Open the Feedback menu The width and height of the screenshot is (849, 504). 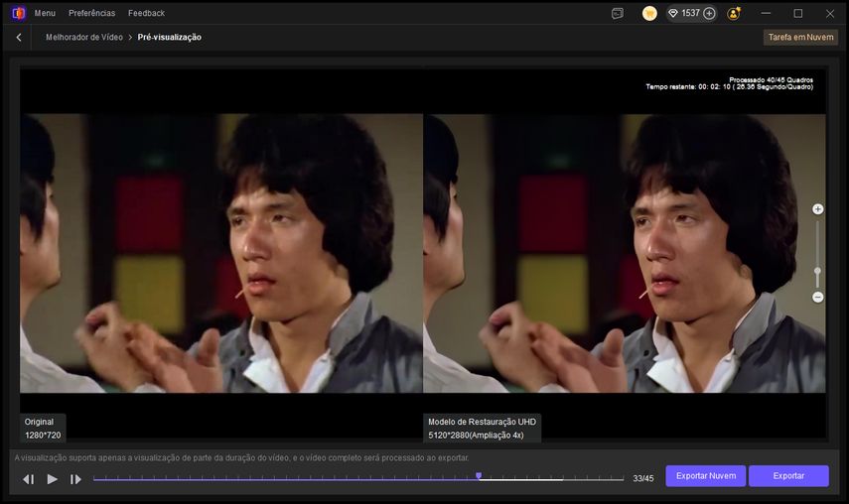(x=146, y=13)
